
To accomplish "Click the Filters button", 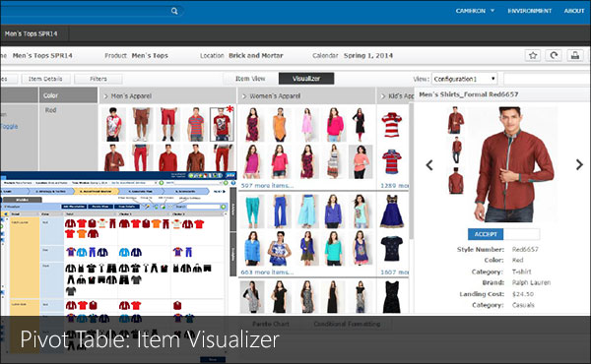I will click(x=98, y=79).
